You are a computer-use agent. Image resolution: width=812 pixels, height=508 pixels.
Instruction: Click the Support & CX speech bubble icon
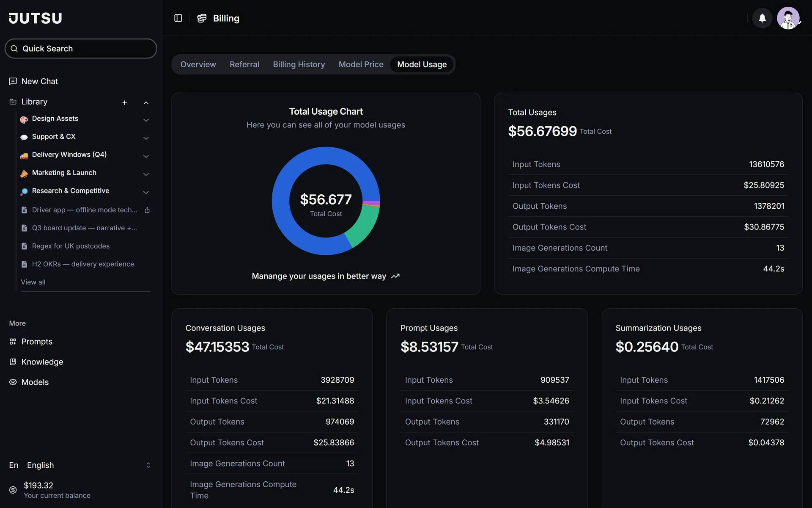(x=24, y=137)
